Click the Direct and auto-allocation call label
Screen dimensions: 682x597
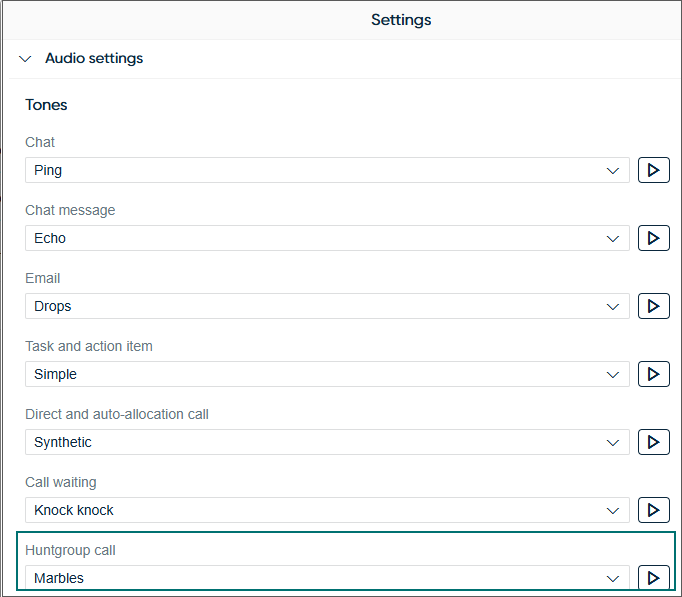(117, 414)
